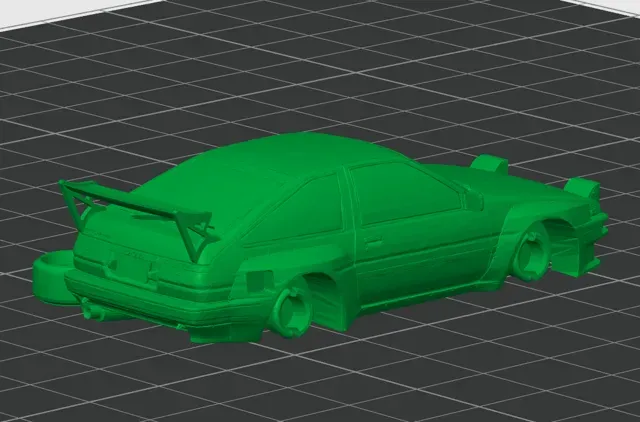Click the side mirror on the door
The height and width of the screenshot is (422, 640).
[x=473, y=199]
